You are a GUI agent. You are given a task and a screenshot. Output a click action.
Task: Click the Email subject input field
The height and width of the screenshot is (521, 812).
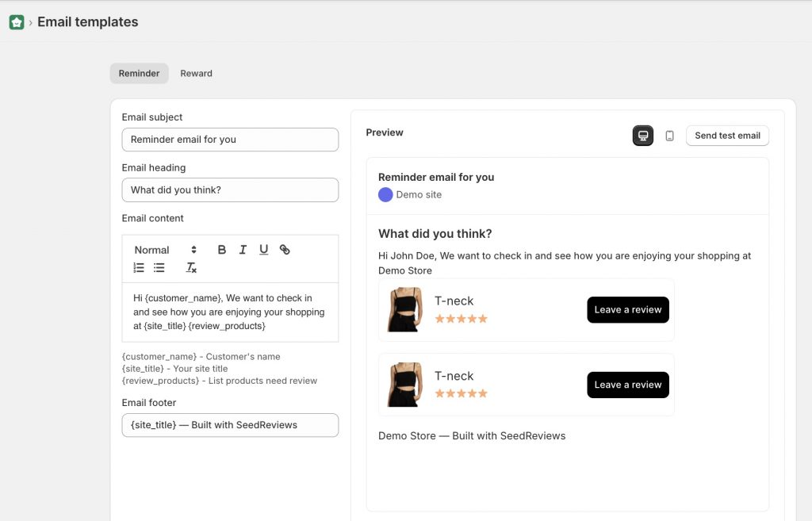[x=230, y=140]
